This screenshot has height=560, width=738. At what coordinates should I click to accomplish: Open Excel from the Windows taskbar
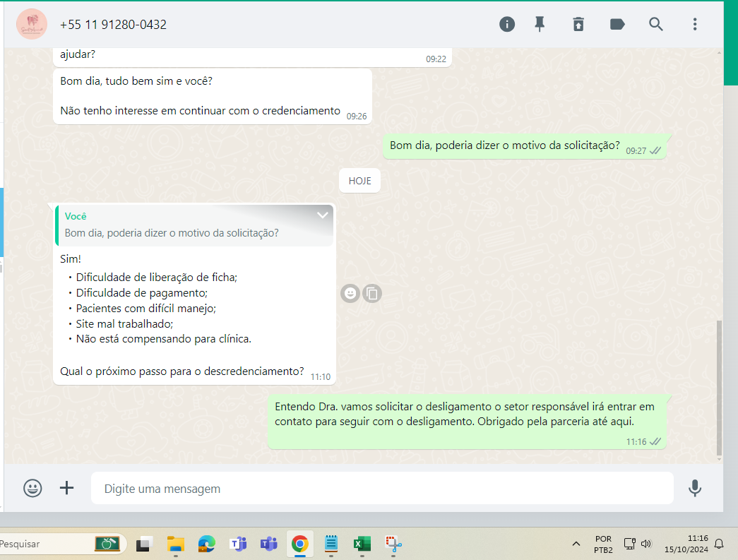[362, 544]
